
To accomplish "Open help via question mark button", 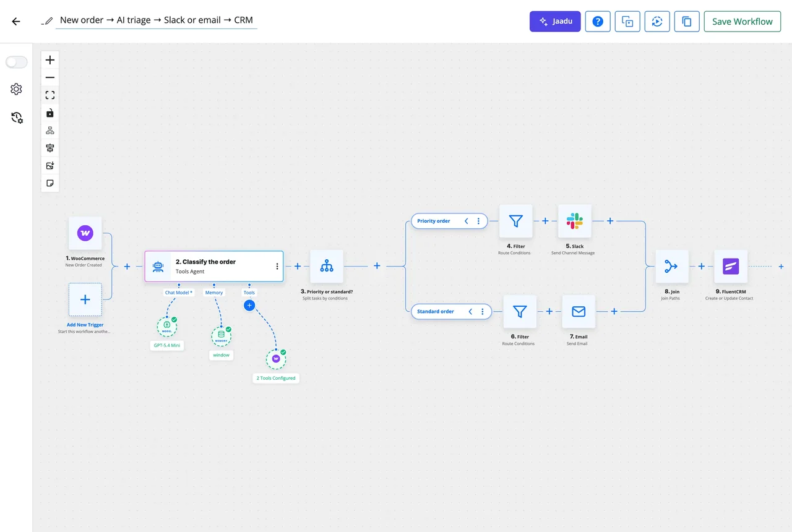I will tap(598, 21).
